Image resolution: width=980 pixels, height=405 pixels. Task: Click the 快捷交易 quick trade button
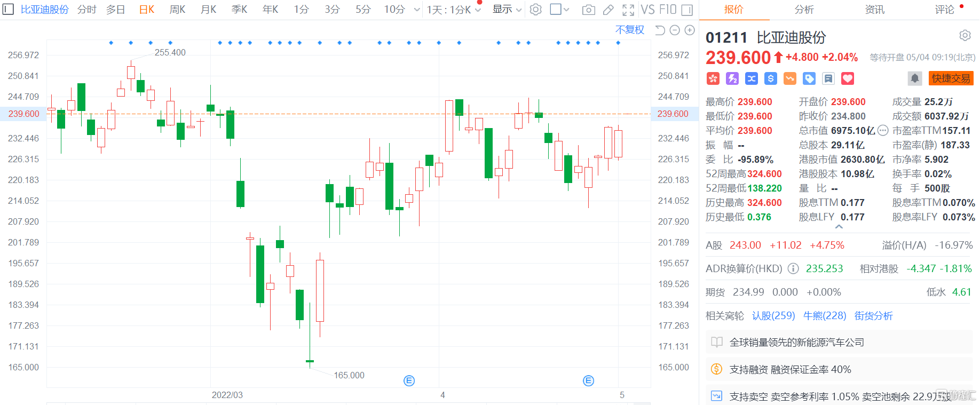pyautogui.click(x=951, y=78)
